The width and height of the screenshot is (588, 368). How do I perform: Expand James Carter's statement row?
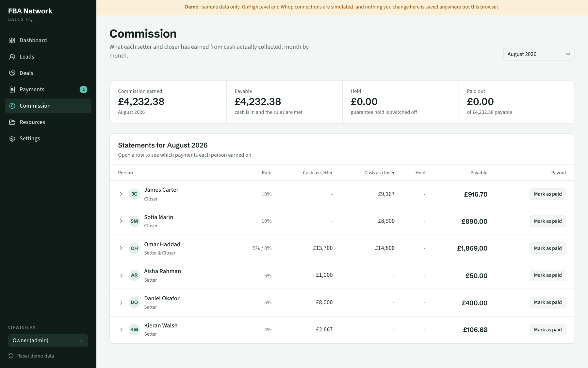121,194
